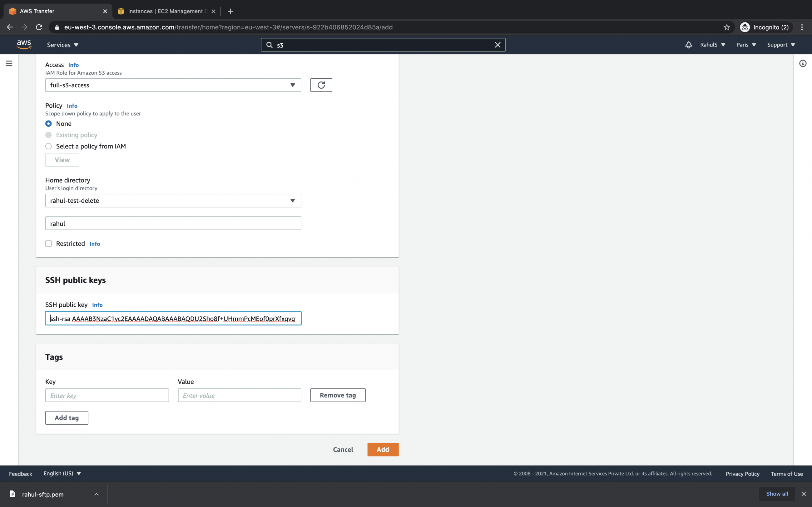Bookmark the current page with the star
Screen dimensions: 812x507
(726, 27)
